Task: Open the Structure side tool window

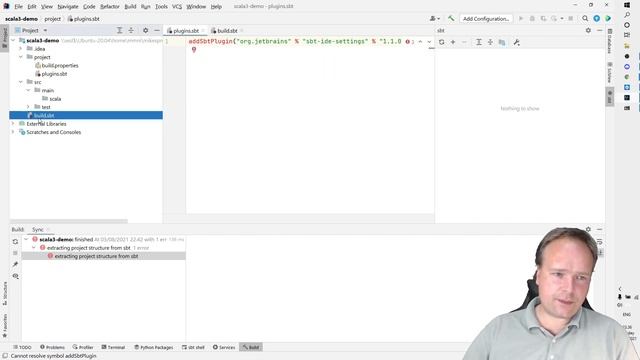Action: [x=5, y=293]
